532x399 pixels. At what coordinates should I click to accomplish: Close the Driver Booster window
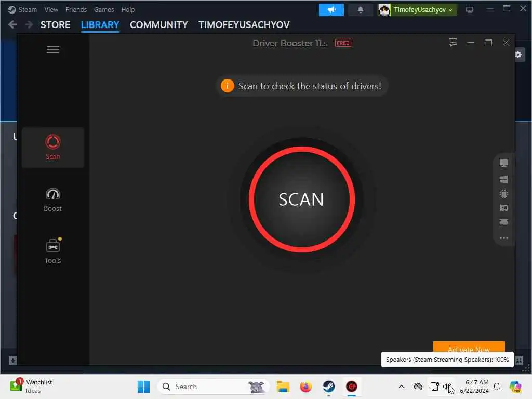506,43
